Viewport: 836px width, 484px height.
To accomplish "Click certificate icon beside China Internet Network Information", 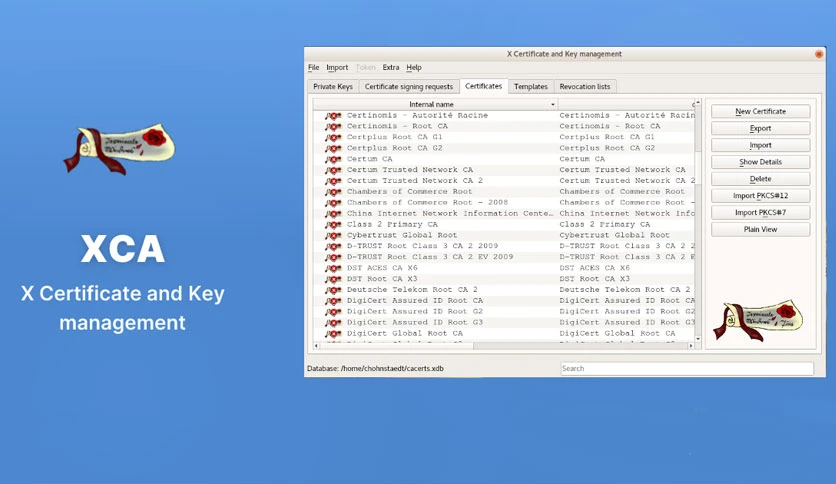I will coord(333,214).
